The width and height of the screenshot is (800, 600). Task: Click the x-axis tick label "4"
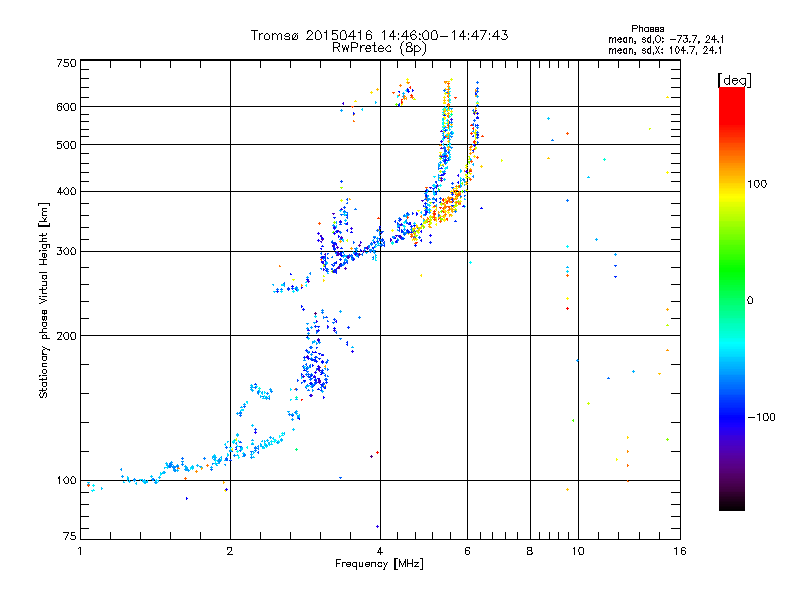380,551
